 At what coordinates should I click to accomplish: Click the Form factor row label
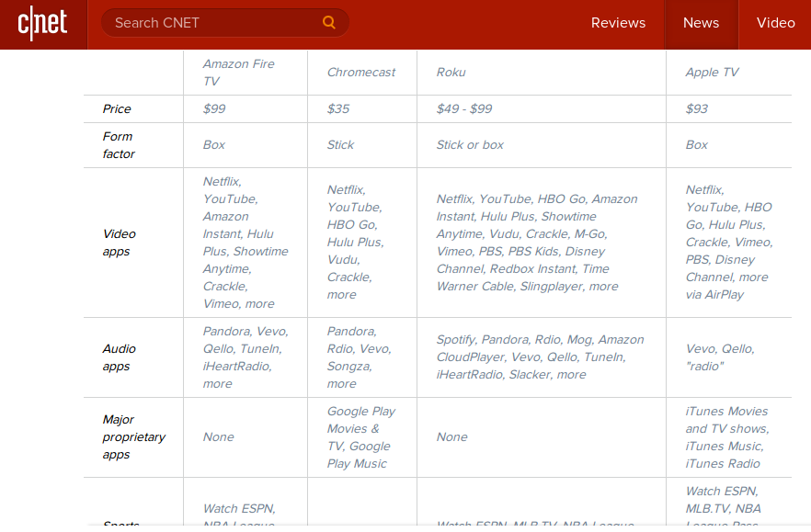pos(119,145)
